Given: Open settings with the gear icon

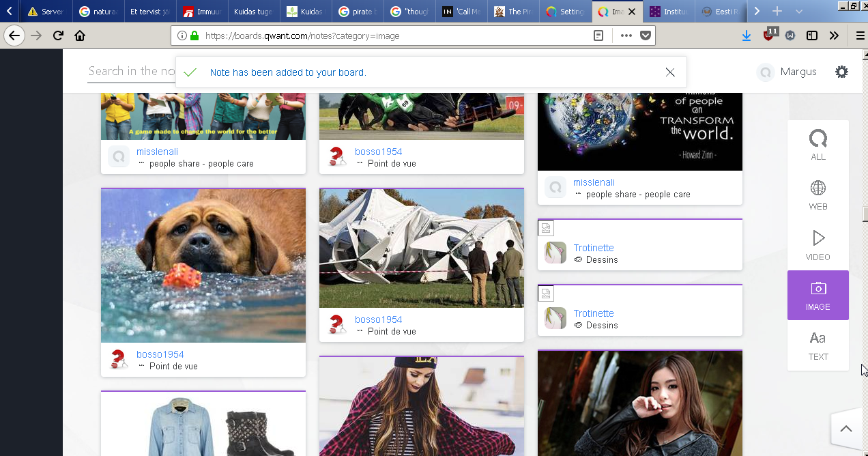Looking at the screenshot, I should (842, 72).
